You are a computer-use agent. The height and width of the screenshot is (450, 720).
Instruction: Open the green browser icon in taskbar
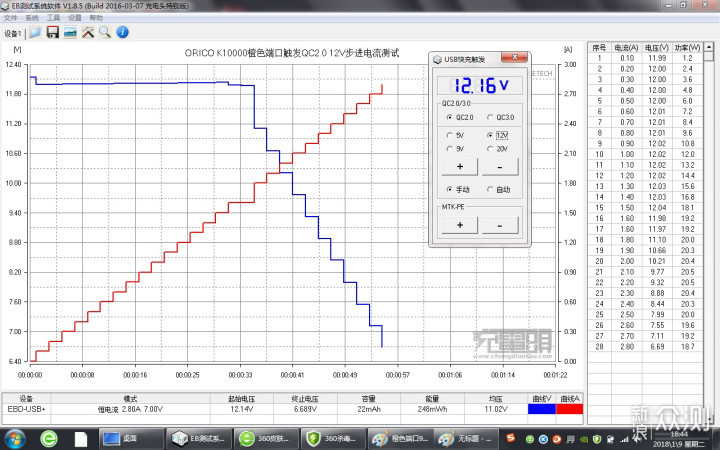[x=48, y=439]
